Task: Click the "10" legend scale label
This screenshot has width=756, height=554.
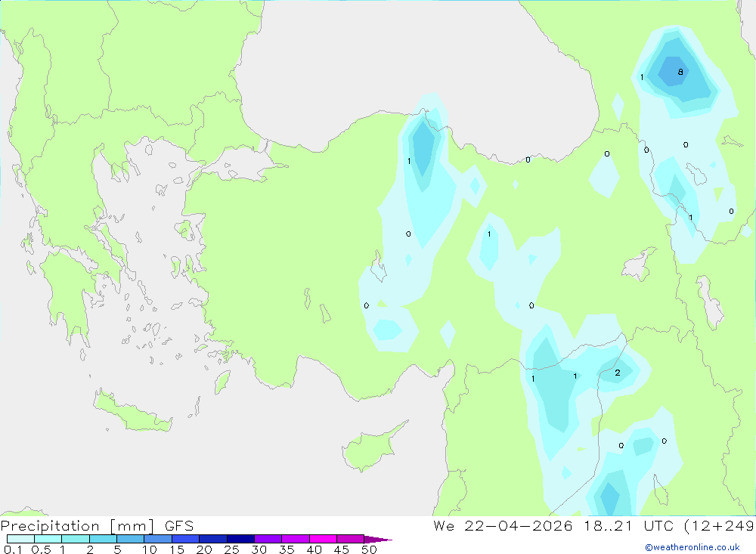Action: [150, 549]
